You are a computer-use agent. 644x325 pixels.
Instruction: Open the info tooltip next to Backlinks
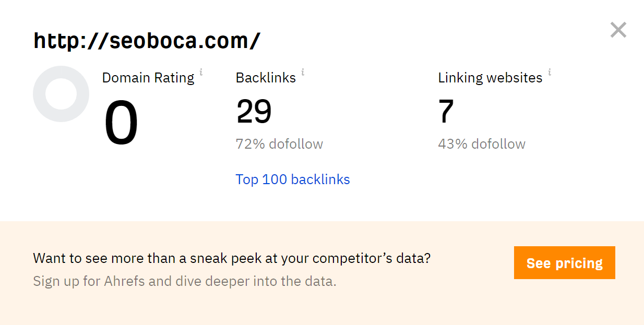[x=303, y=73]
